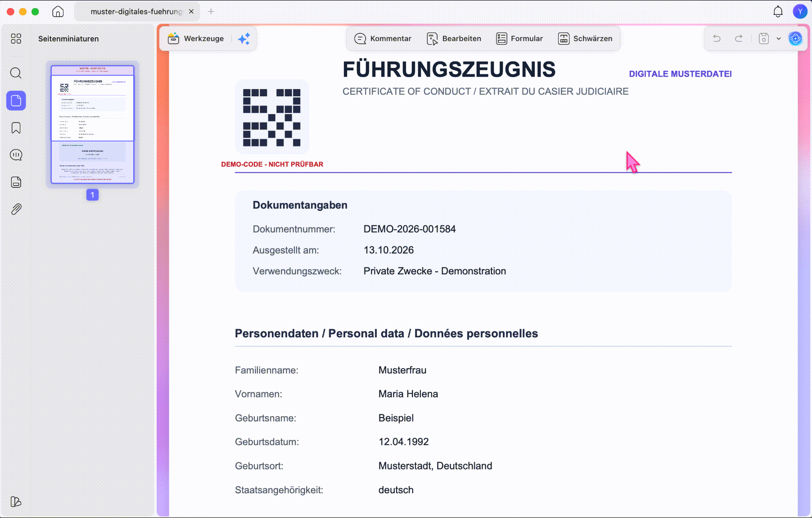Switch to Schwärzen mode

[x=585, y=39]
